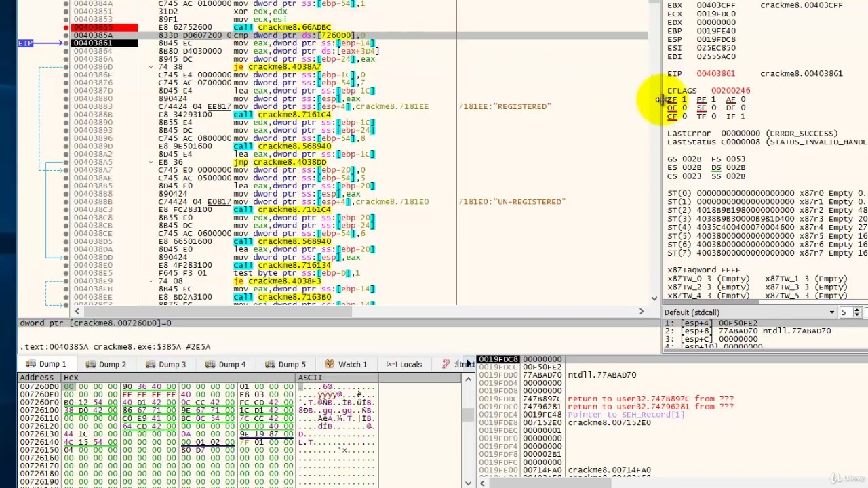Select the ESP register value 0019FDC8
Viewport: 868px width, 488px height.
pos(715,39)
